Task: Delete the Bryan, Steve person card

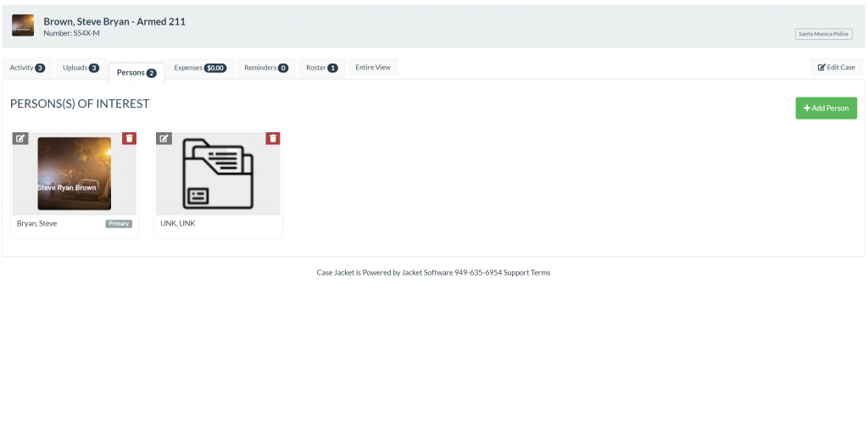Action: click(129, 138)
